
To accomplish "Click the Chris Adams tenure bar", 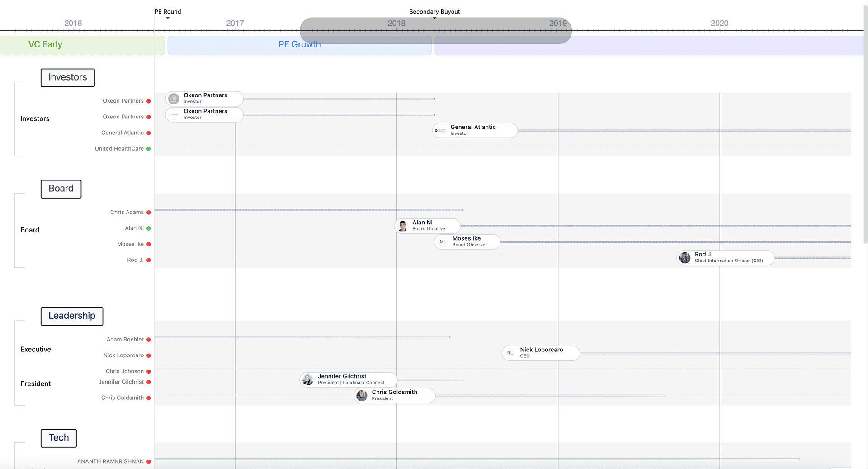I will [309, 210].
